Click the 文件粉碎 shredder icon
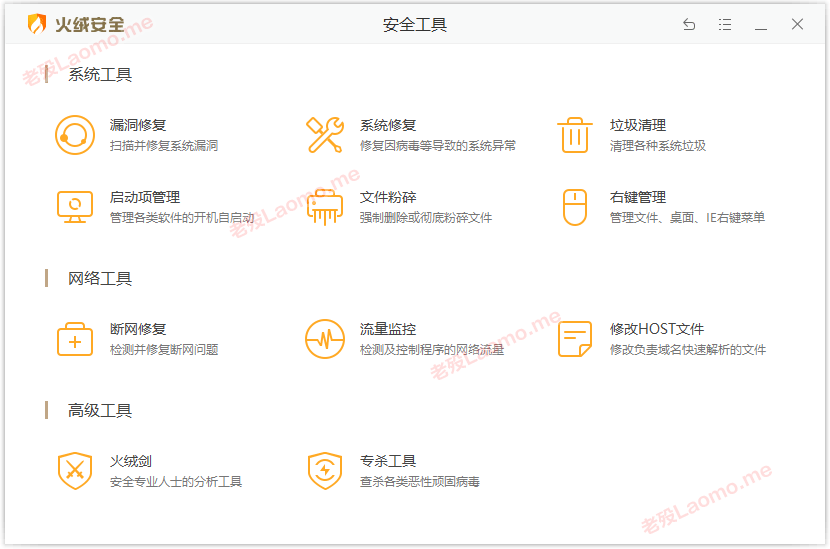Viewport: 830px width, 549px height. click(x=324, y=207)
